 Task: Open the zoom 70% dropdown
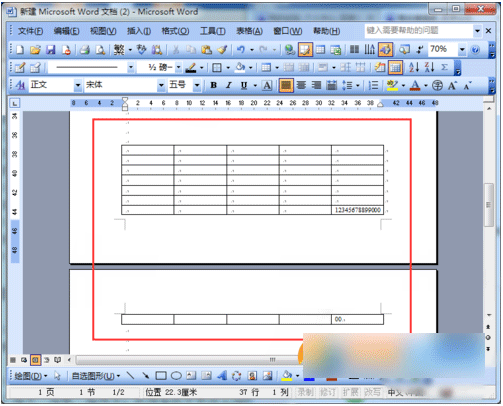[462, 50]
